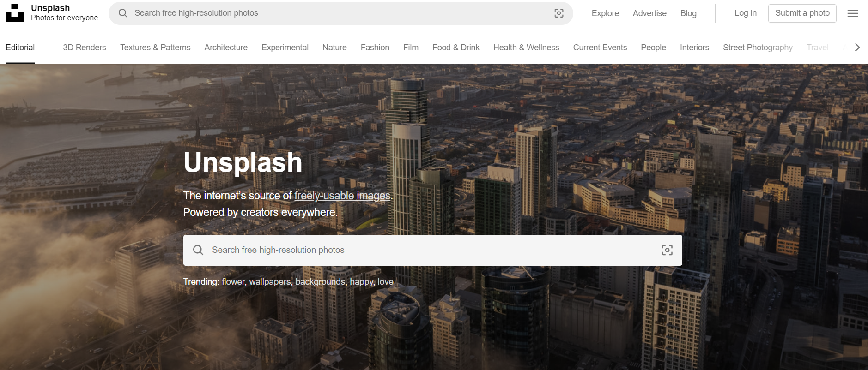Open the Fashion category
868x370 pixels.
click(375, 48)
